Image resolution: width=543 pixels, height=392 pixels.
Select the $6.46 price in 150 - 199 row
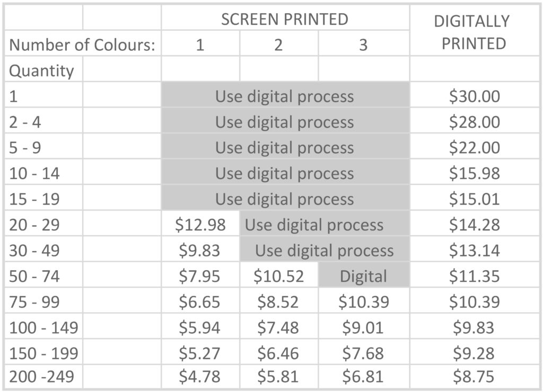(x=279, y=352)
